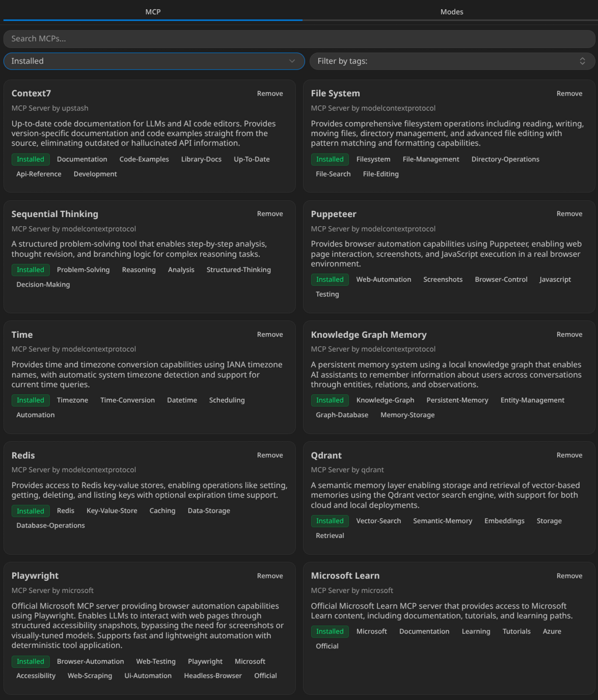The width and height of the screenshot is (598, 700).
Task: Select the Headless-Browser tag on the Playwright card
Action: coord(213,676)
